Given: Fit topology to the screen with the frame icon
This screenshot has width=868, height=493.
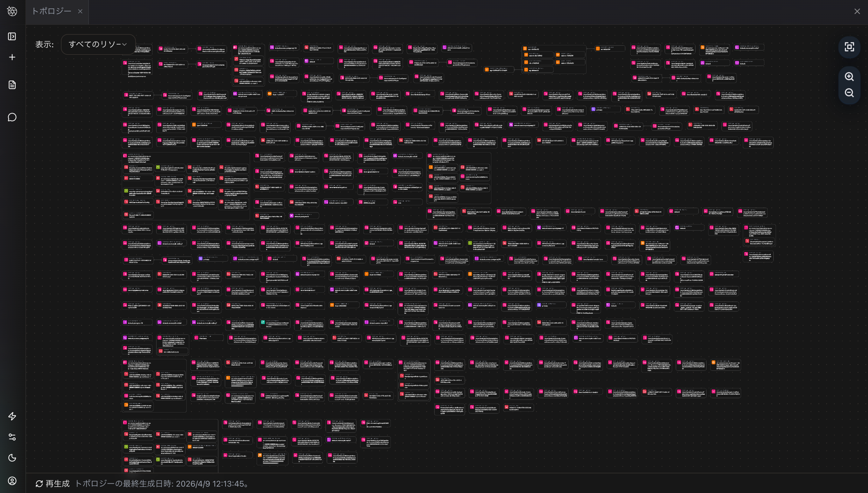Looking at the screenshot, I should click(849, 47).
